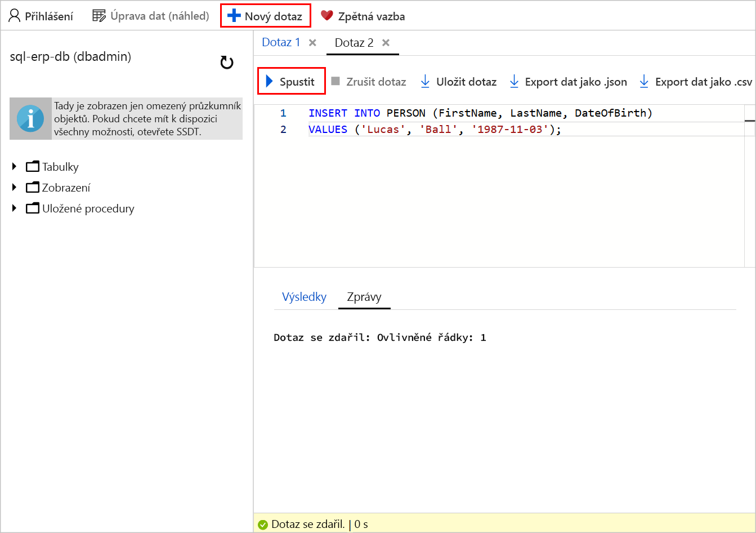Click the editor minimap scrollbar marker
This screenshot has width=756, height=533.
point(749,121)
